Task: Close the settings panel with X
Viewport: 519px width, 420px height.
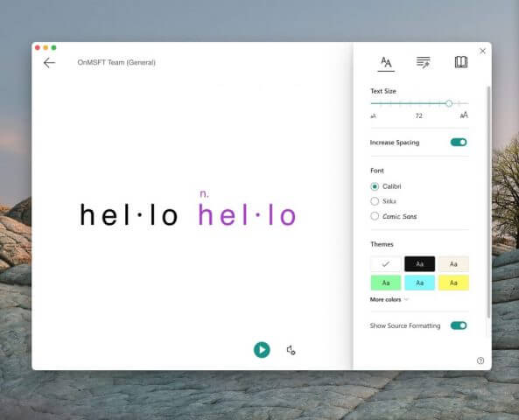Action: (x=482, y=51)
